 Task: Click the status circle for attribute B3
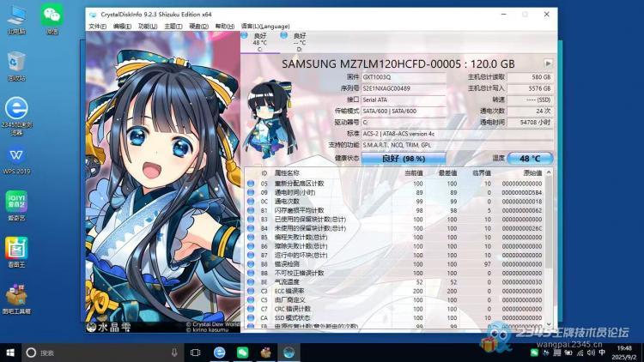[x=251, y=220]
